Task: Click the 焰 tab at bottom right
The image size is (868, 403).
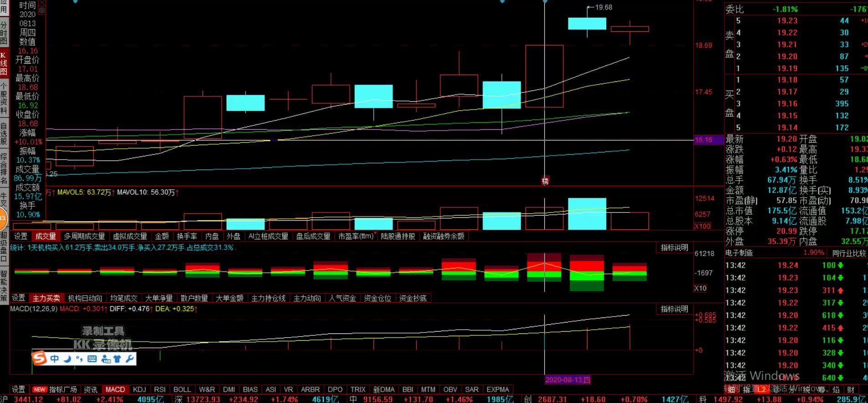Action: tap(836, 389)
